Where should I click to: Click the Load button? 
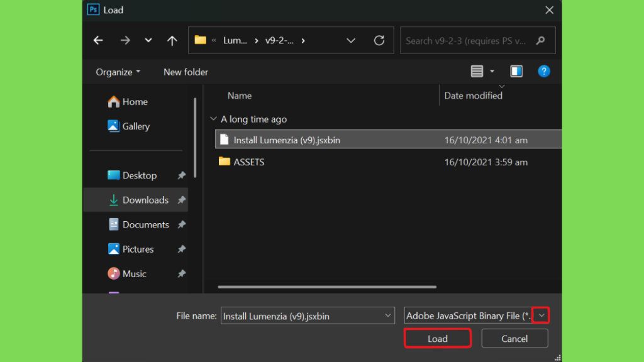click(x=438, y=339)
